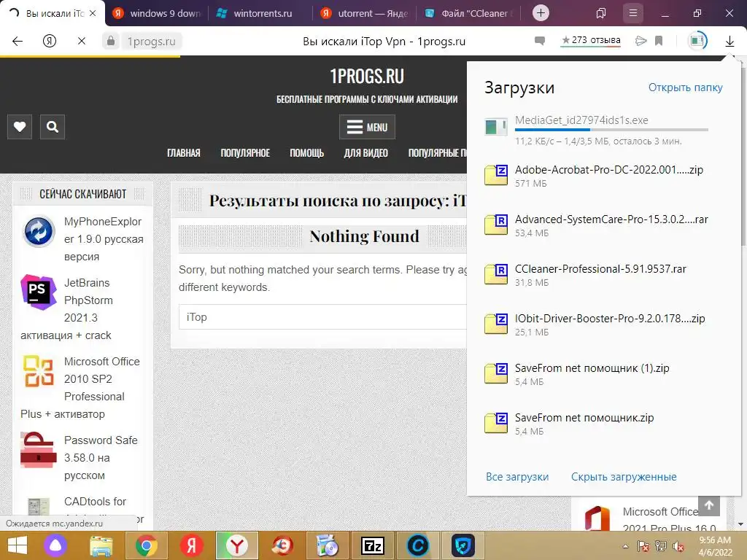
Task: Open the Windows Start button
Action: (18, 545)
